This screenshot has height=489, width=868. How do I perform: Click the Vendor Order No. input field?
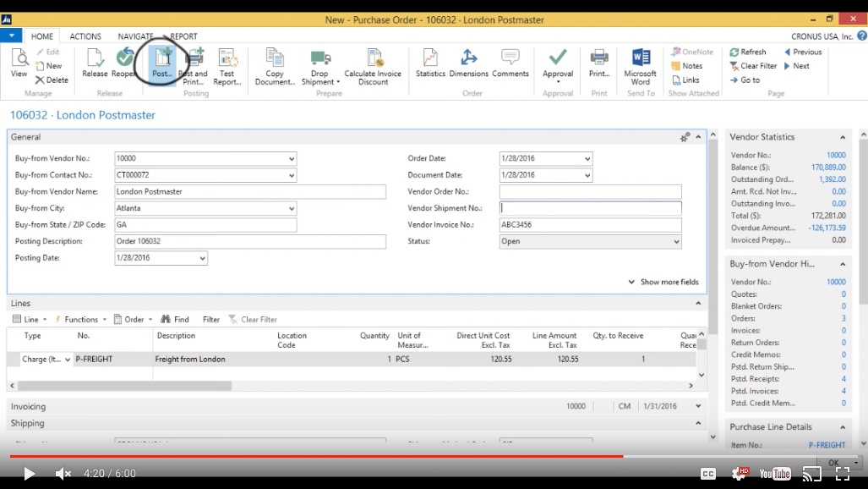pos(590,192)
